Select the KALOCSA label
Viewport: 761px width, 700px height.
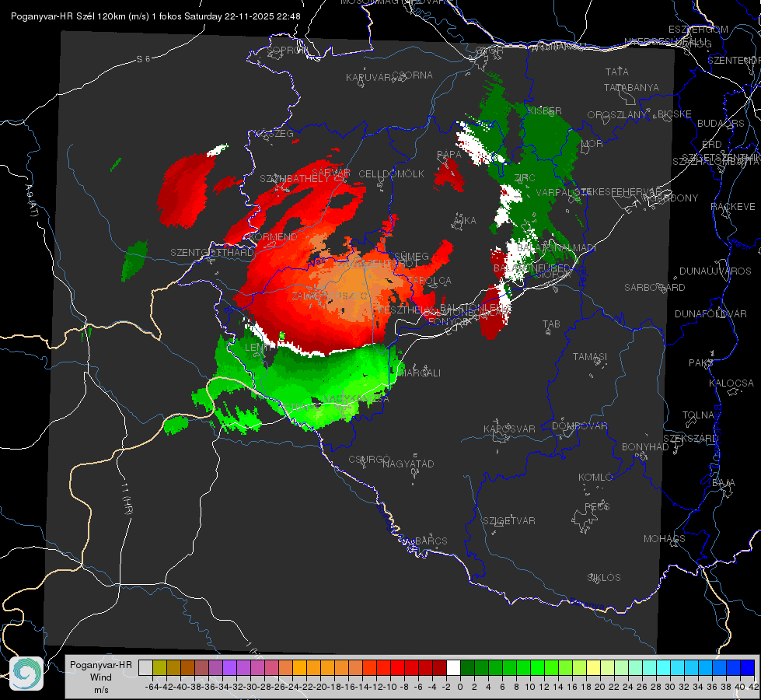[731, 383]
